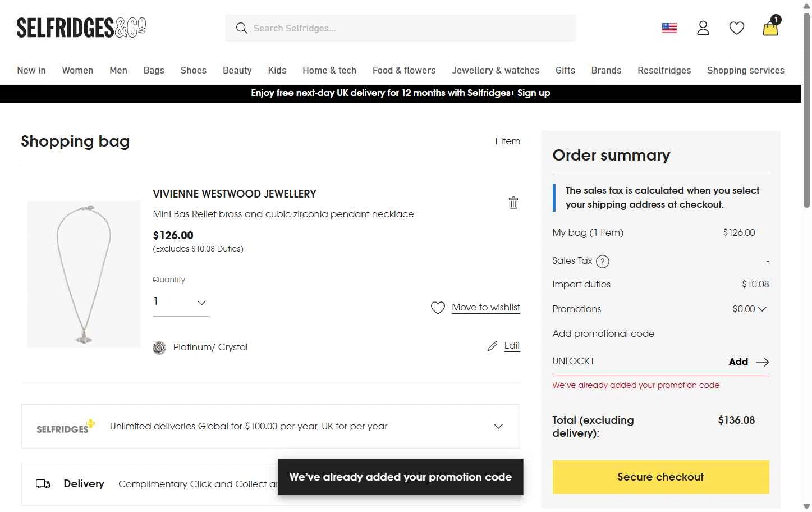Expand the Promotions $0.00 chevron
812x512 pixels.
[762, 309]
